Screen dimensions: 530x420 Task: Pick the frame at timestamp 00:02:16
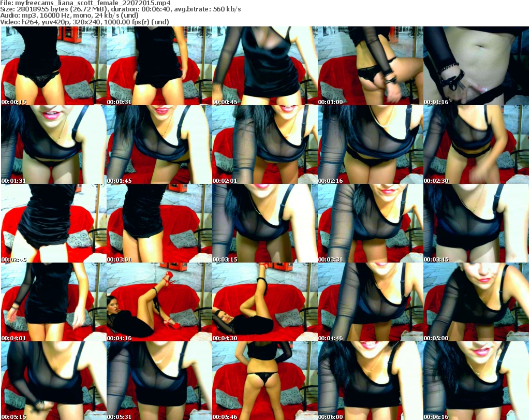[370, 144]
